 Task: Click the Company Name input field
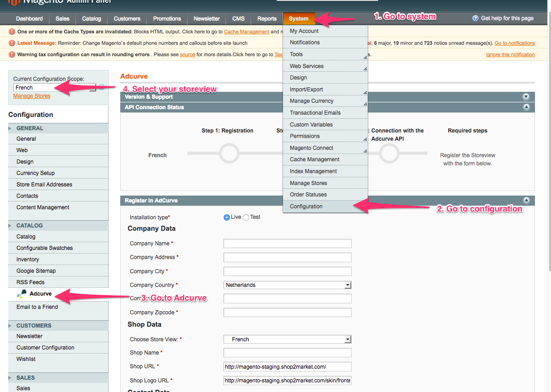tap(287, 244)
